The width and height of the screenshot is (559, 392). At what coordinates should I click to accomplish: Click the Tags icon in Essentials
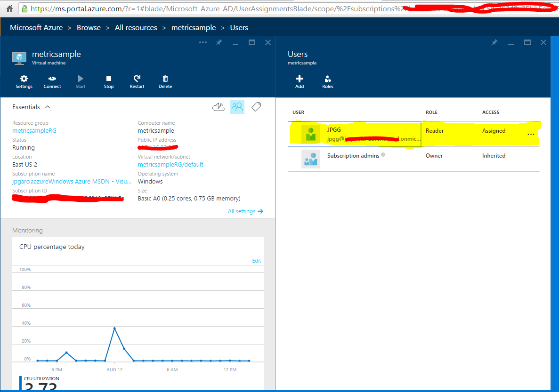click(x=256, y=107)
